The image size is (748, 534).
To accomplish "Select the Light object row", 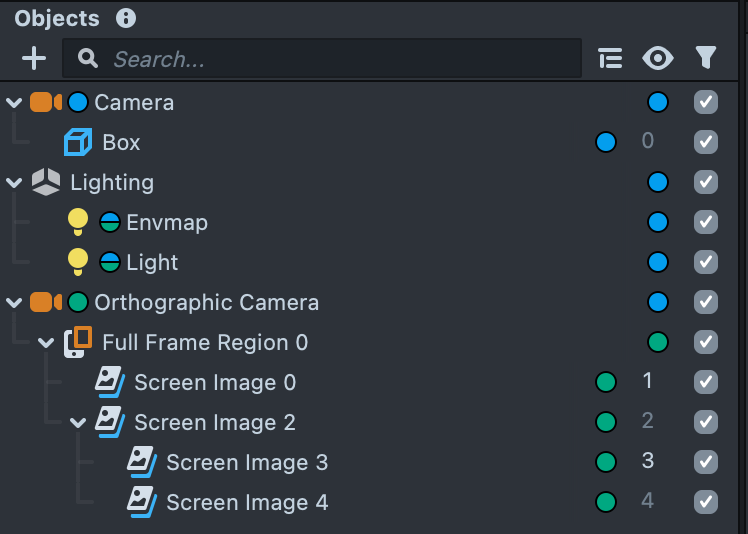I will [152, 262].
